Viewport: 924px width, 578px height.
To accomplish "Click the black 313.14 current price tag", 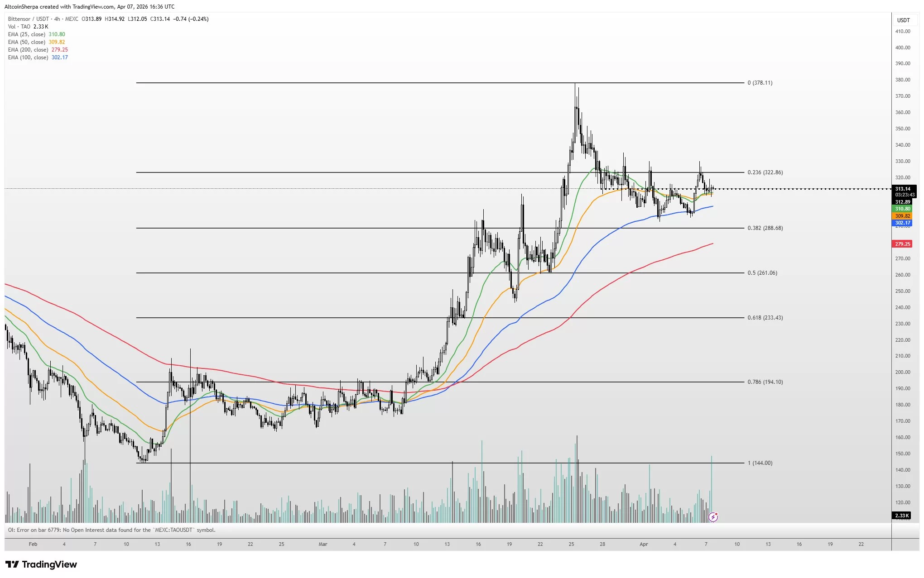I will click(x=903, y=189).
